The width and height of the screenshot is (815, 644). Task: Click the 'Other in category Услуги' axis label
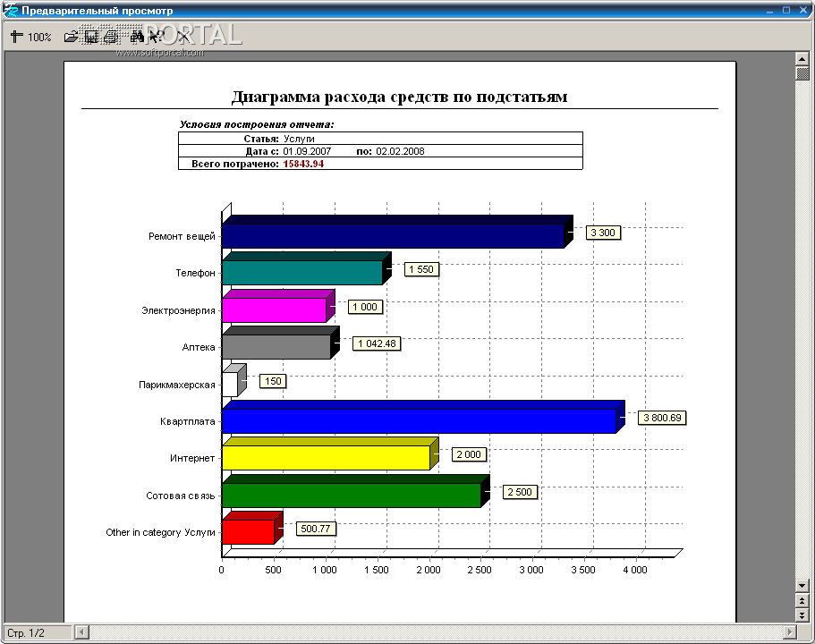[161, 532]
